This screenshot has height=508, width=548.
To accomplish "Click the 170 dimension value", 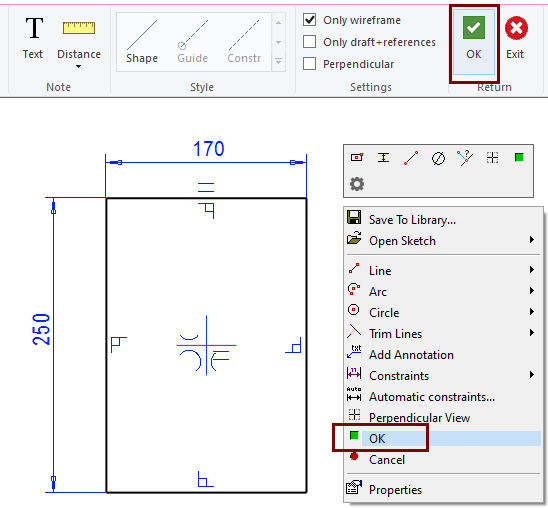I will tap(209, 148).
